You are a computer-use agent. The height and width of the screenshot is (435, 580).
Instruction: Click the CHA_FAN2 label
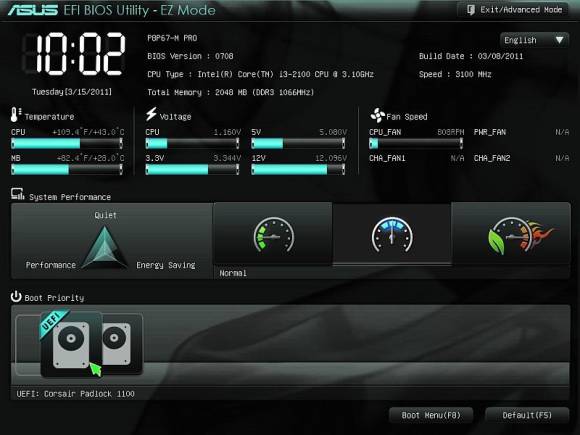click(x=492, y=158)
